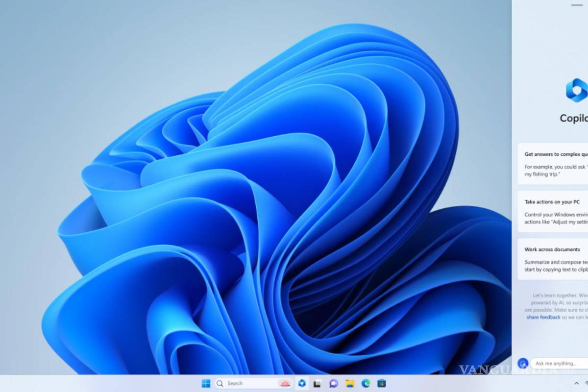Click the lotus search highlight icon
Image resolution: width=588 pixels, height=392 pixels.
284,383
